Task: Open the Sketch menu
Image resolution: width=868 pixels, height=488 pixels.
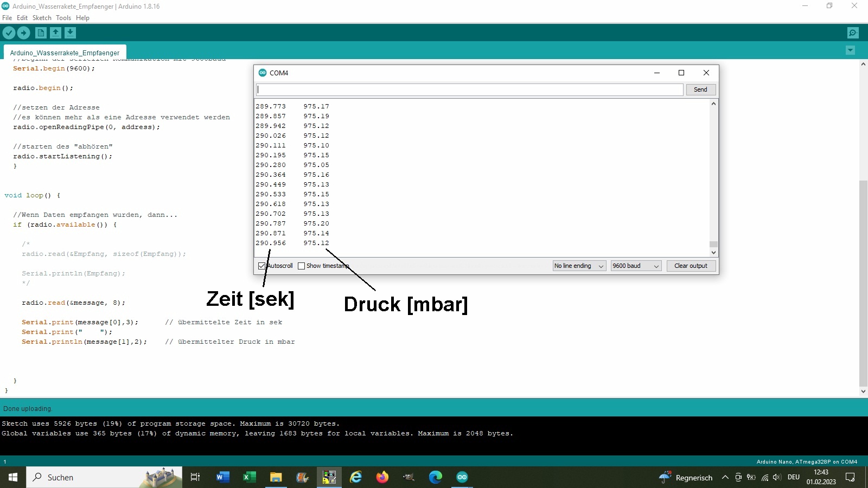Action: pyautogui.click(x=42, y=18)
